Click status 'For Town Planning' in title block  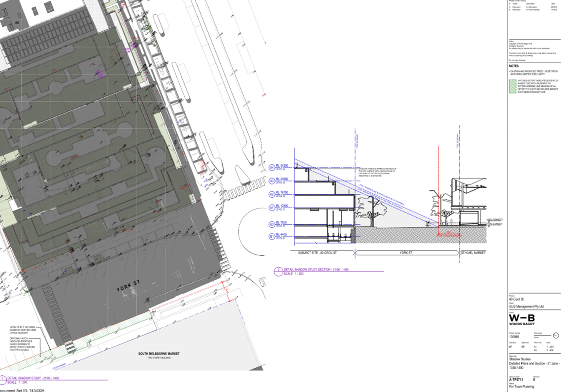tap(521, 387)
